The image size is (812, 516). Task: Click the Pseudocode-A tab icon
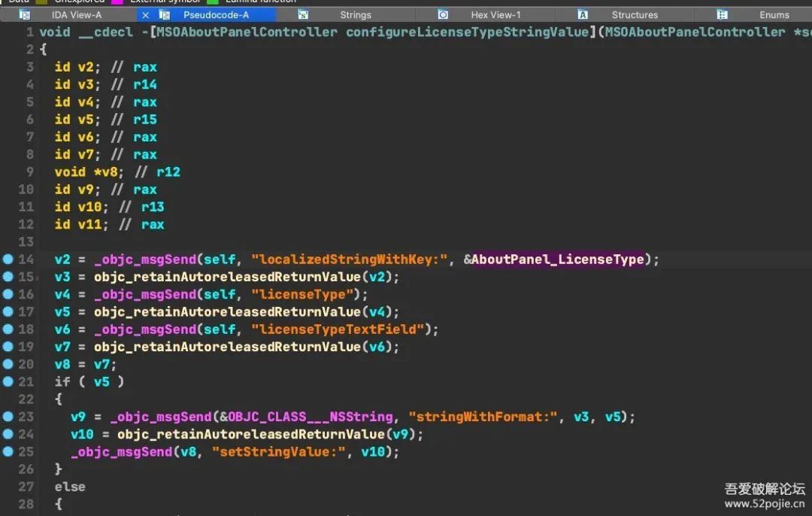tap(165, 14)
